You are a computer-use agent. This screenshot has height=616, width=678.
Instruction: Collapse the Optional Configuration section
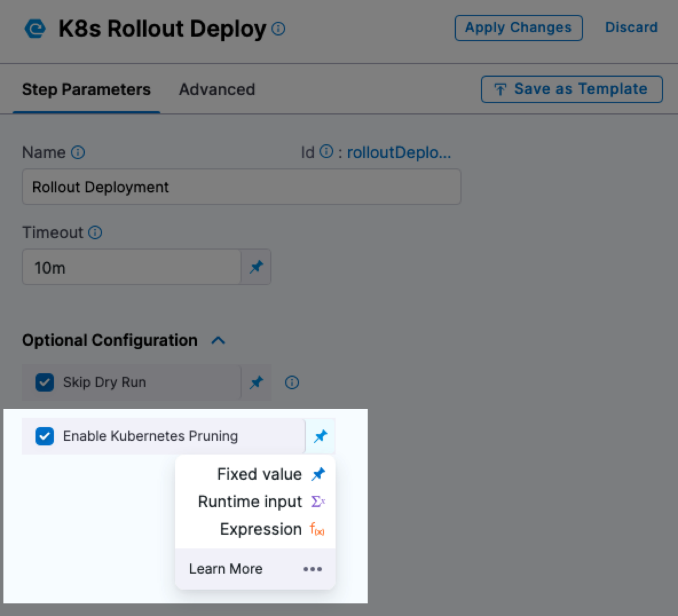(x=218, y=341)
